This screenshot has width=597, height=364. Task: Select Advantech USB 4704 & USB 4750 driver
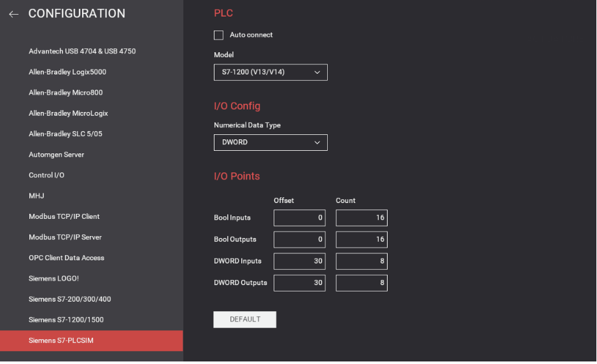click(92, 51)
